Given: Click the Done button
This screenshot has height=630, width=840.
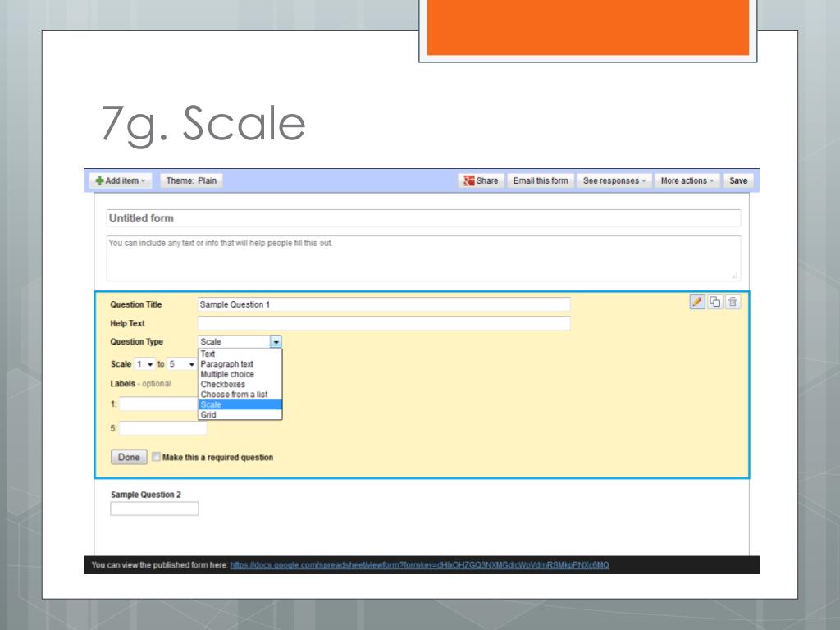Looking at the screenshot, I should [x=129, y=457].
